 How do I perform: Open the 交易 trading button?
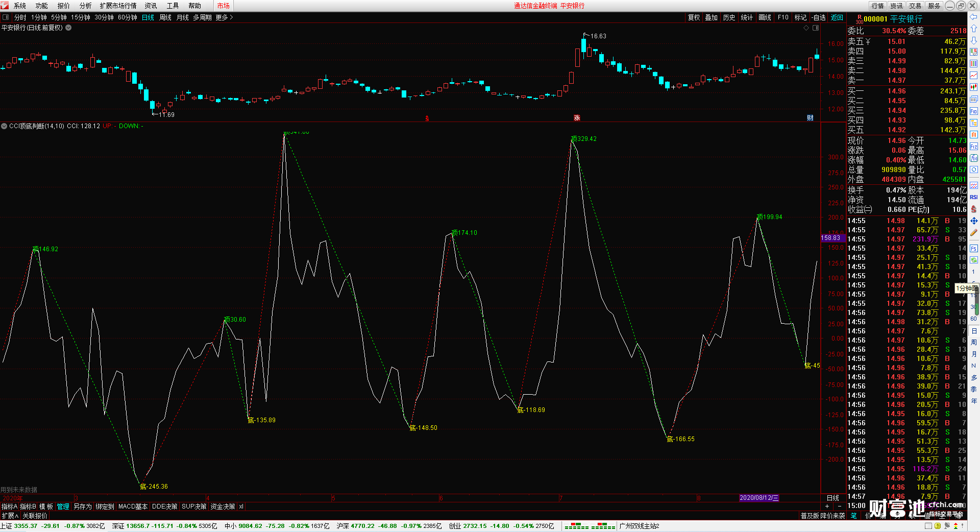tap(915, 6)
